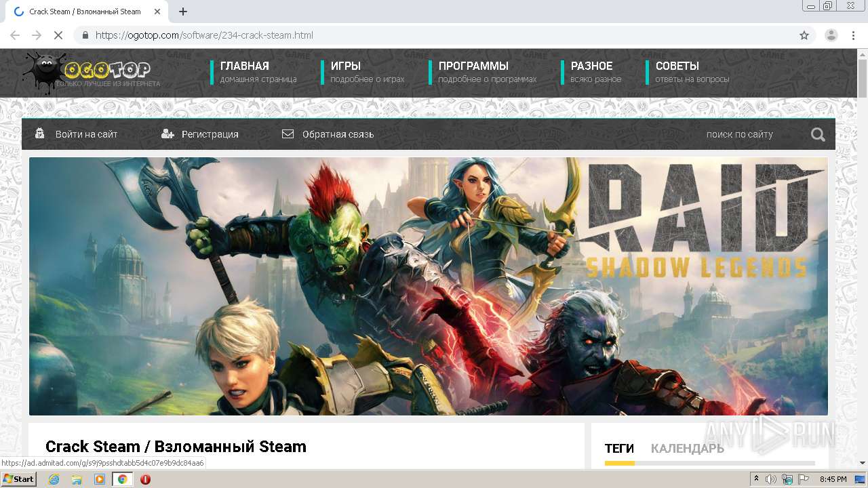Image resolution: width=868 pixels, height=488 pixels.
Task: Select the Crack Steam browser tab
Action: tap(87, 12)
